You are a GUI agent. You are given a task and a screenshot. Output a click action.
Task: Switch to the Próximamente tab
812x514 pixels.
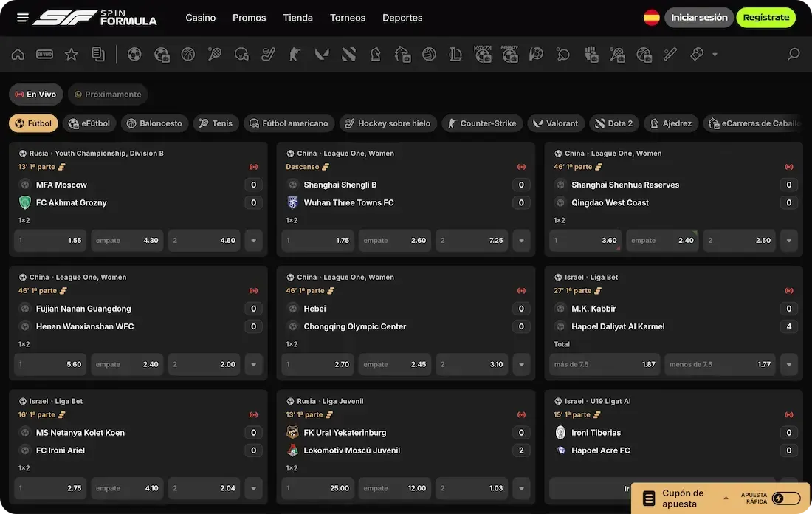pos(108,95)
